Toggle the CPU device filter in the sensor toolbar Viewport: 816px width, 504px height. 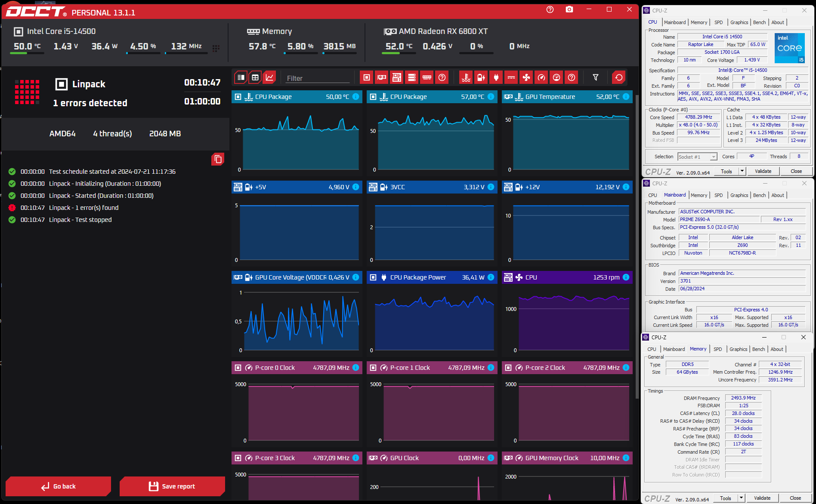367,77
